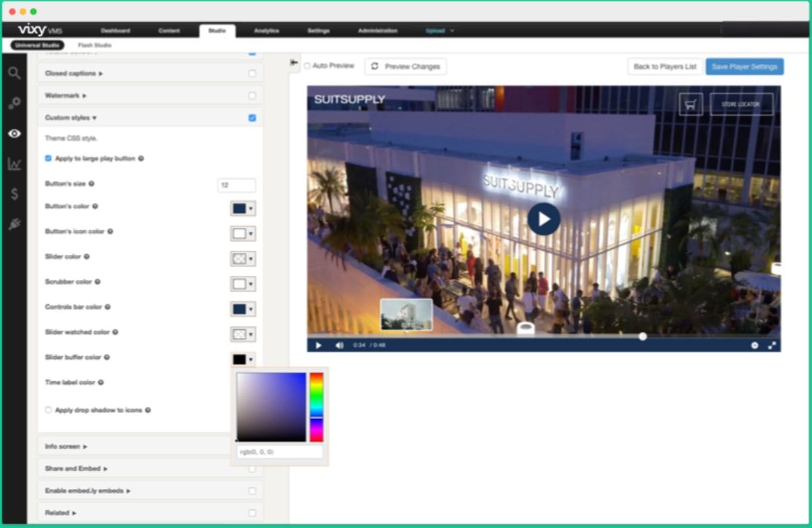Click the shopping cart icon on video

click(x=691, y=104)
